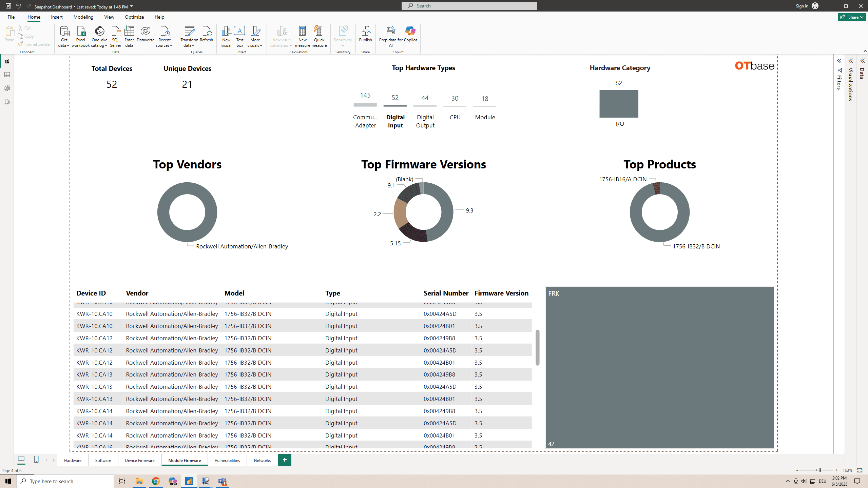Switch to the Insert ribbon tab

57,17
